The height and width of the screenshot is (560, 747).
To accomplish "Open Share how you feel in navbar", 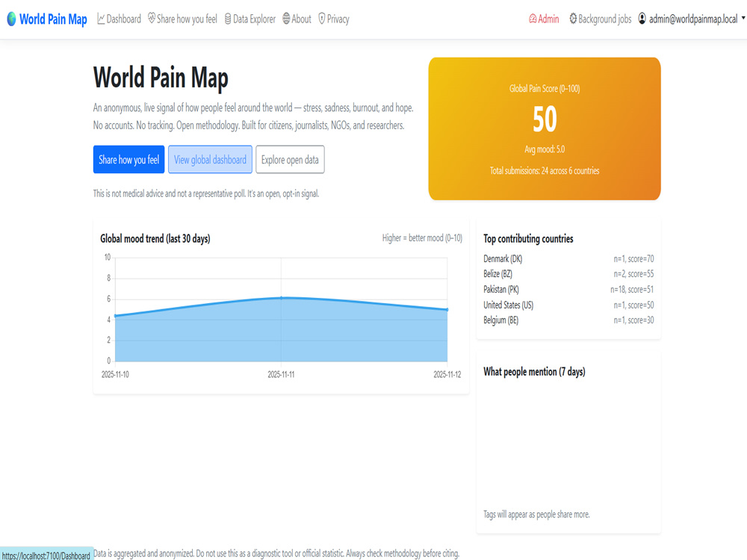I will (182, 19).
